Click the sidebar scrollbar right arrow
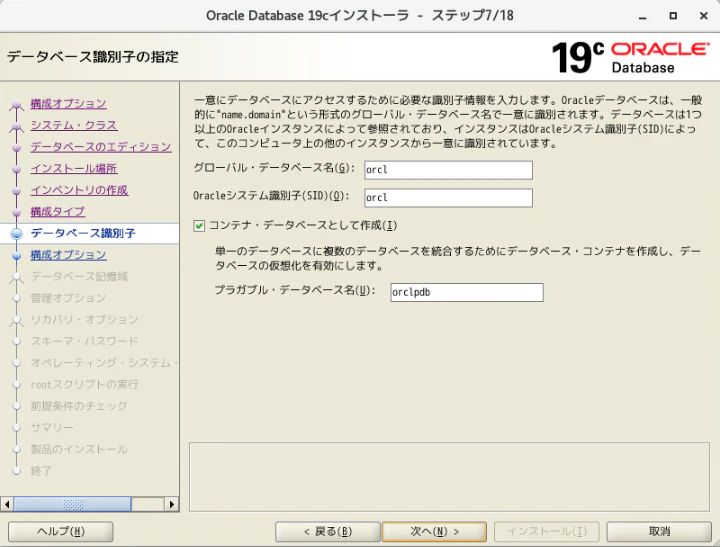The width and height of the screenshot is (720, 547). point(172,504)
